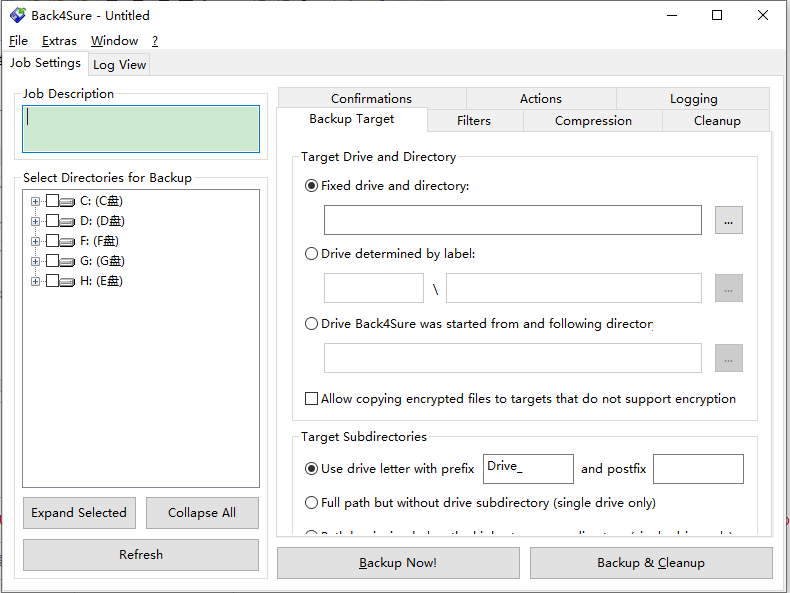Expand the G: drive tree node
This screenshot has height=593, width=790.
tap(35, 261)
